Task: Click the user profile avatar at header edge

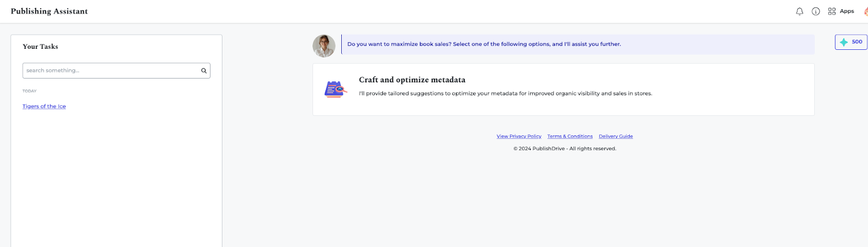Action: (866, 11)
